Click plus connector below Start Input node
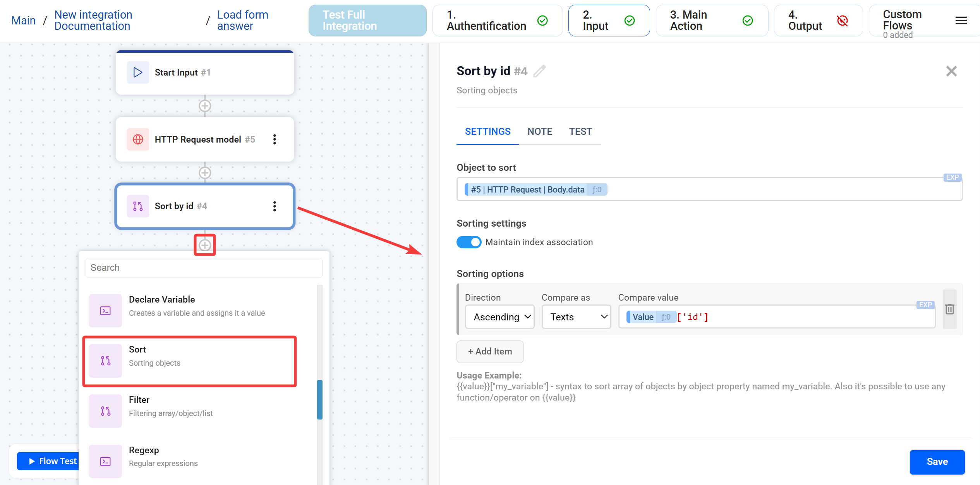The image size is (980, 485). click(x=205, y=106)
